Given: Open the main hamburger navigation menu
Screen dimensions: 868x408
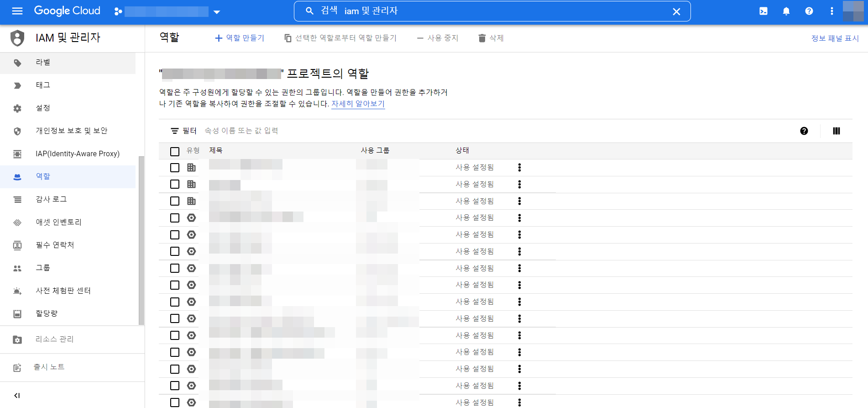Looking at the screenshot, I should [17, 11].
